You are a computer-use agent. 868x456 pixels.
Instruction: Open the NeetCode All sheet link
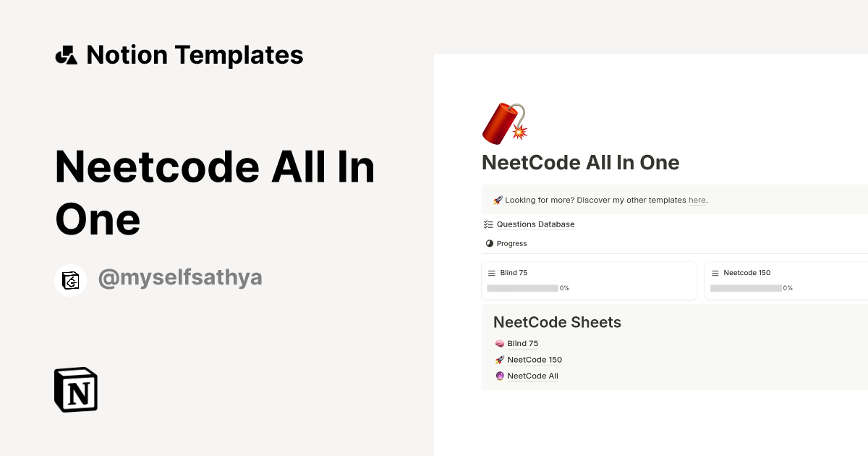point(532,376)
